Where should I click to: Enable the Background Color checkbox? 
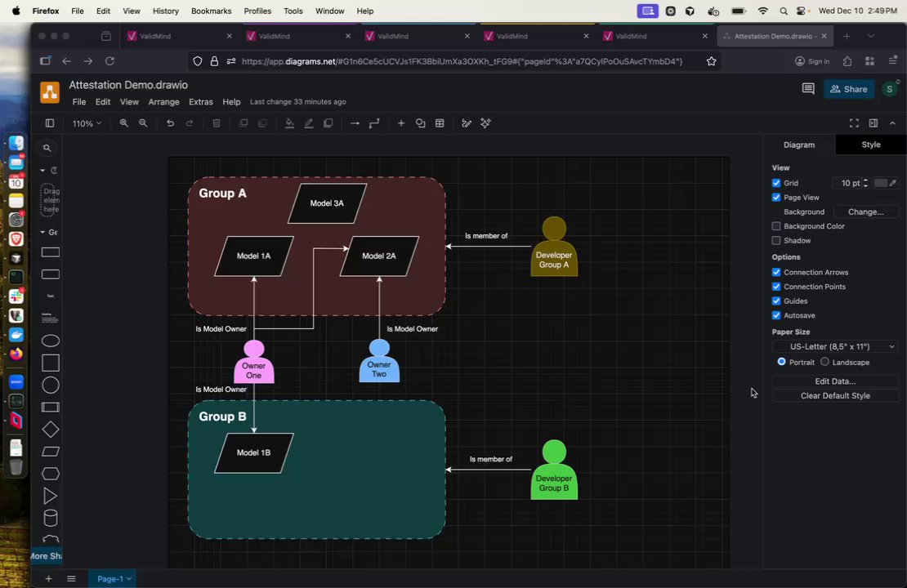click(776, 226)
